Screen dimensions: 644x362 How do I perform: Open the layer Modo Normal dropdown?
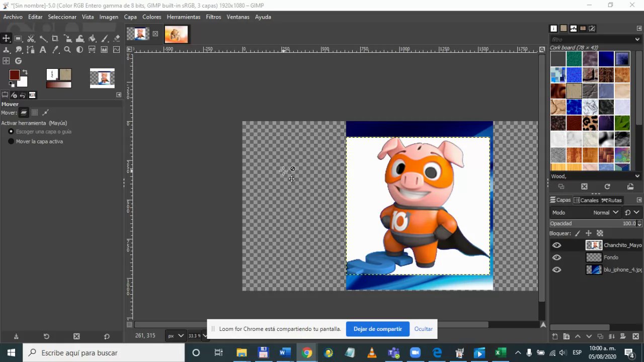pyautogui.click(x=605, y=213)
